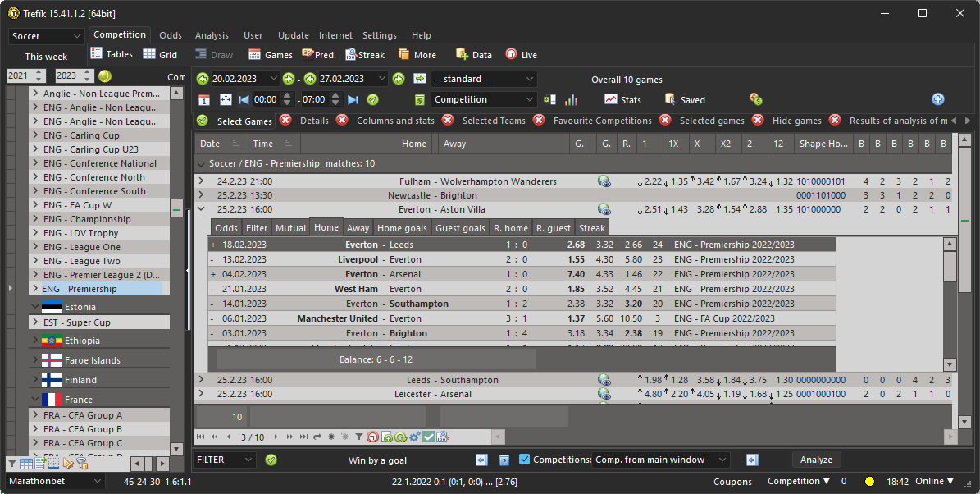Image resolution: width=980 pixels, height=494 pixels.
Task: Open the Live view
Action: tap(521, 54)
